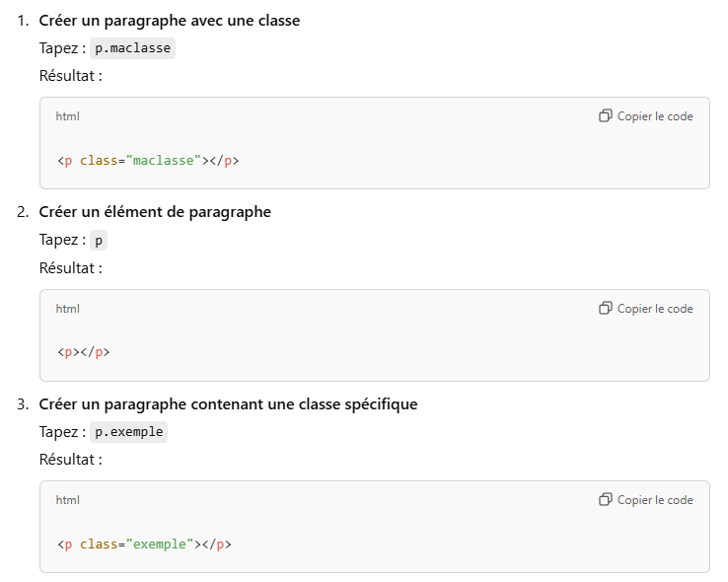This screenshot has width=728, height=582.
Task: Click the html language label of the third code block
Action: (x=68, y=500)
